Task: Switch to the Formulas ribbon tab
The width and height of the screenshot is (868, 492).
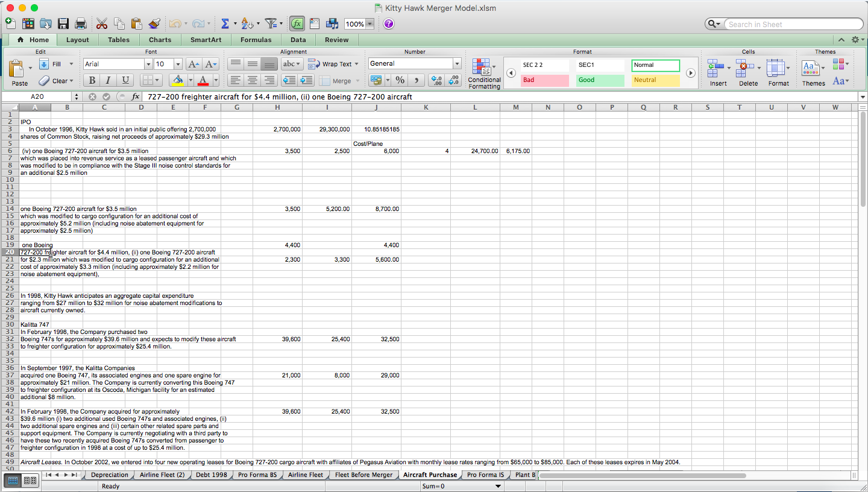Action: point(256,40)
